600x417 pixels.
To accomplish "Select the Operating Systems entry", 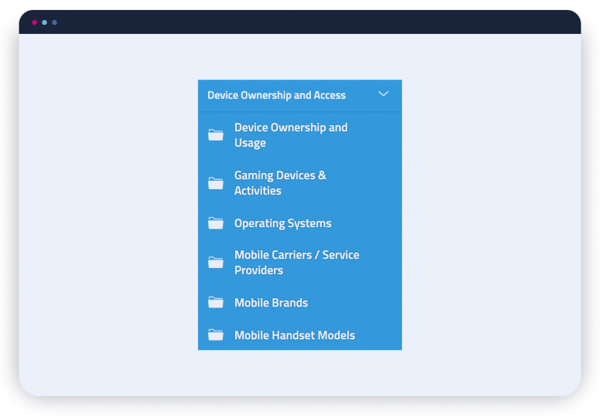I will coord(283,223).
